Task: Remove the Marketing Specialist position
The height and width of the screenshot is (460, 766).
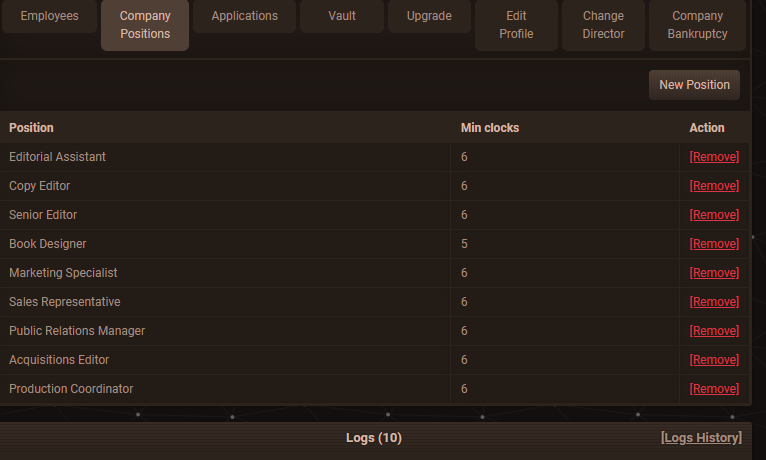Action: (714, 273)
